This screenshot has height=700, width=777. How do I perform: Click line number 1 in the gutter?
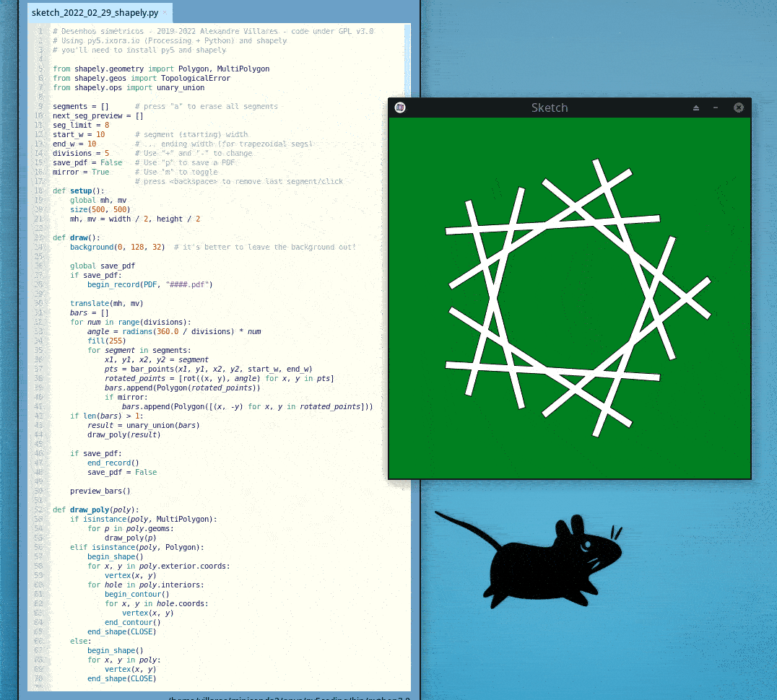click(39, 32)
